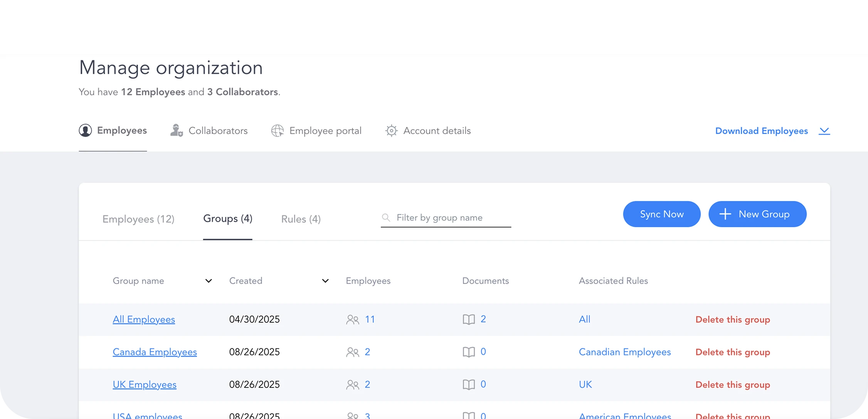Click the Employee portal globe icon
868x419 pixels.
(x=277, y=131)
